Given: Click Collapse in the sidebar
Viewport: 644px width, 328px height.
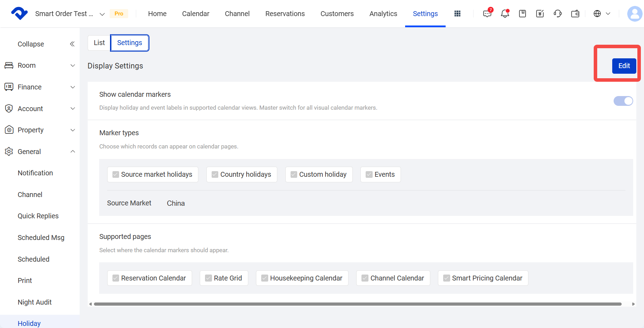Looking at the screenshot, I should tap(31, 44).
